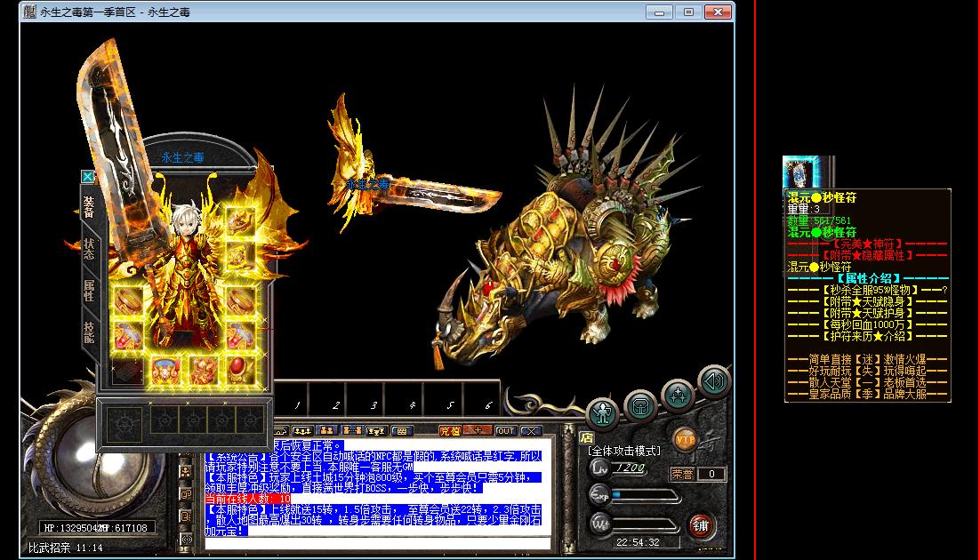
Task: Select the right ring slot
Action: 241,336
